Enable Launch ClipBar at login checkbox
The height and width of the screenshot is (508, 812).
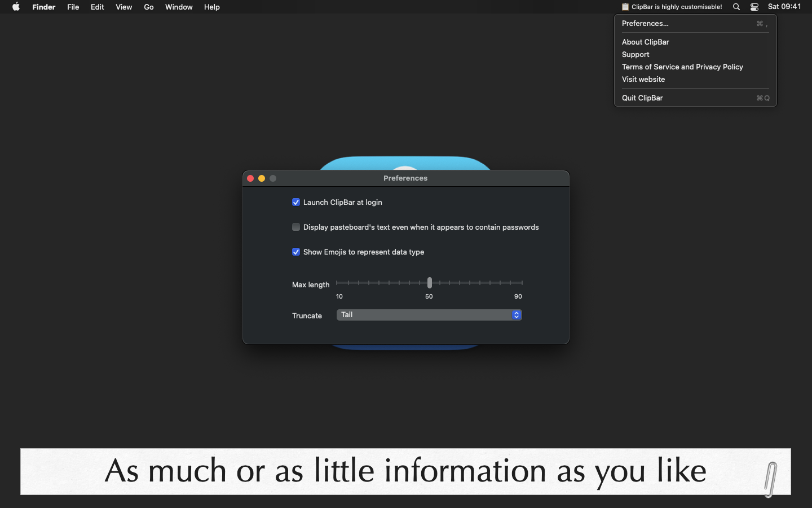pos(296,202)
